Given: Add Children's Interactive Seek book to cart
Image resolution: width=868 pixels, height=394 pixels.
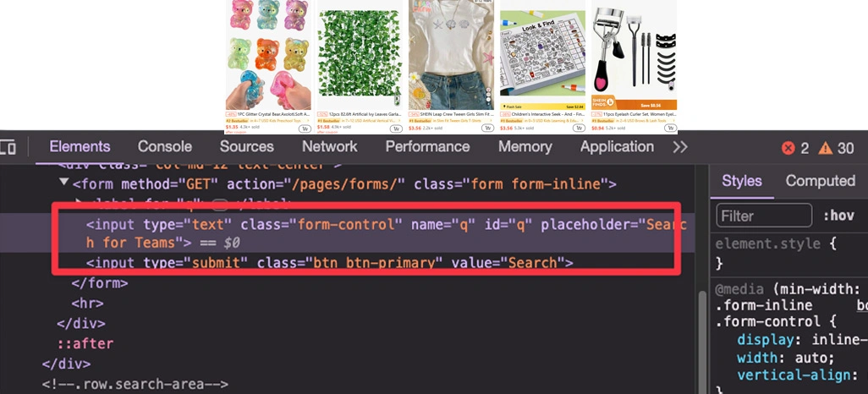Looking at the screenshot, I should tap(579, 129).
